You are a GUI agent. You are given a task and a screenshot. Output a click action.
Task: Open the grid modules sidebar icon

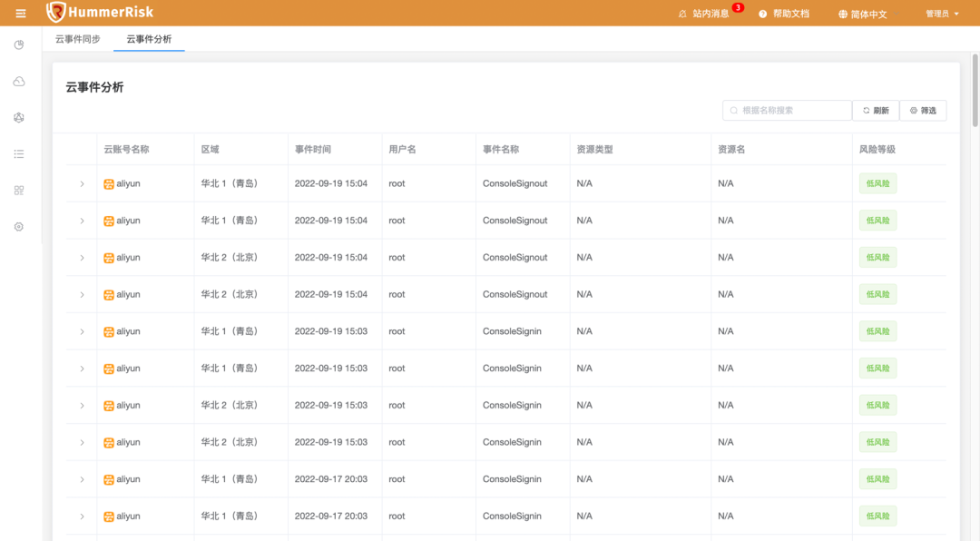[19, 190]
